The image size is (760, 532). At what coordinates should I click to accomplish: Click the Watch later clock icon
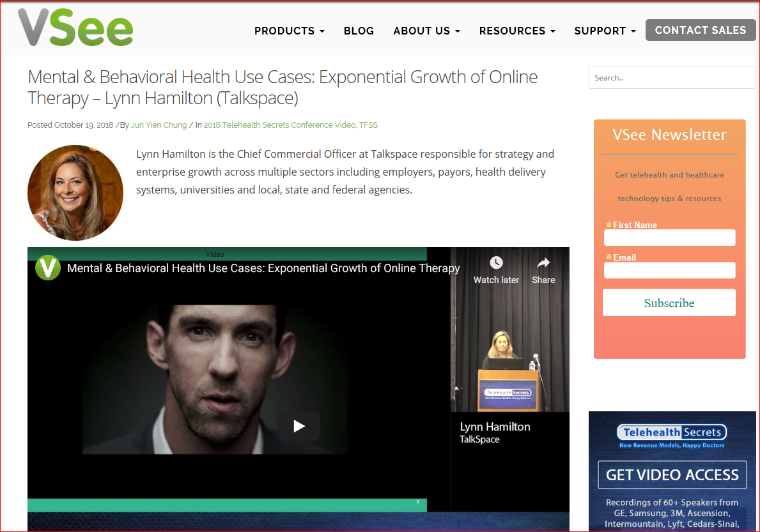pyautogui.click(x=496, y=263)
